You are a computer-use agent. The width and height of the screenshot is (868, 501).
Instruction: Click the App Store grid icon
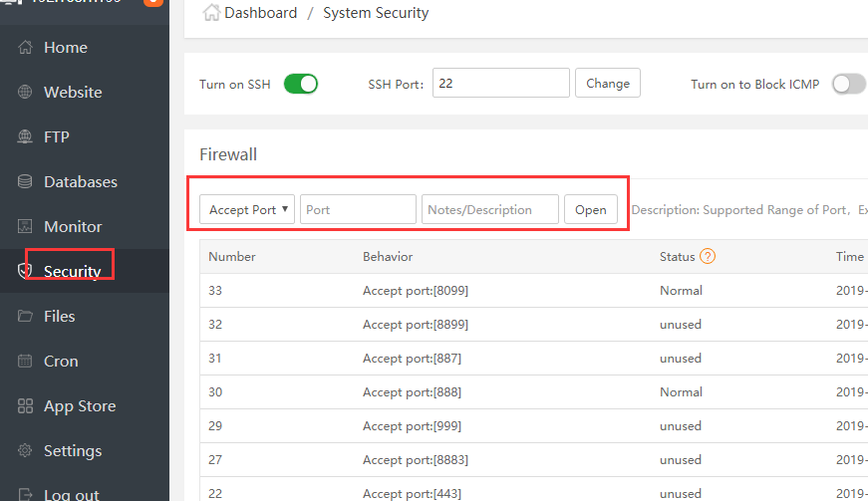(25, 406)
